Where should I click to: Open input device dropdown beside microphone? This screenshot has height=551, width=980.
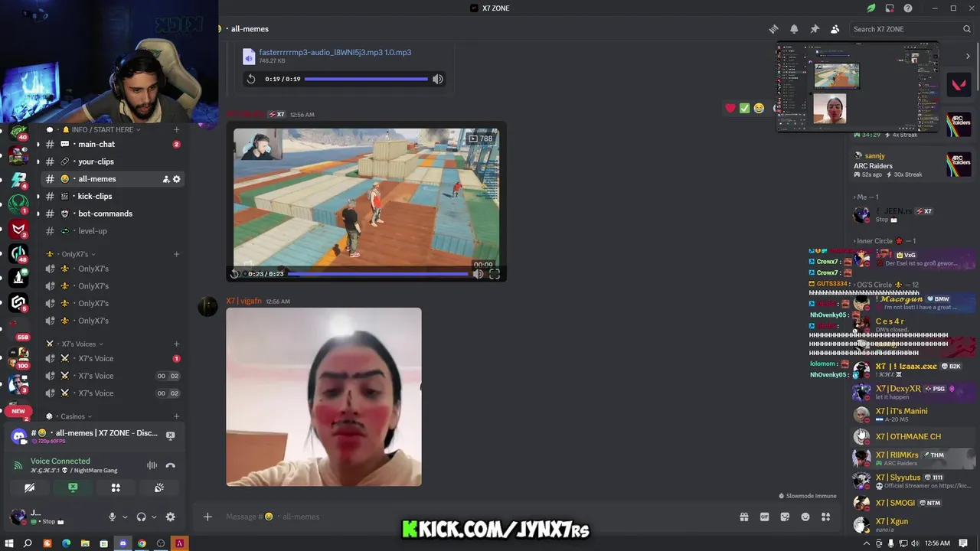pos(124,517)
